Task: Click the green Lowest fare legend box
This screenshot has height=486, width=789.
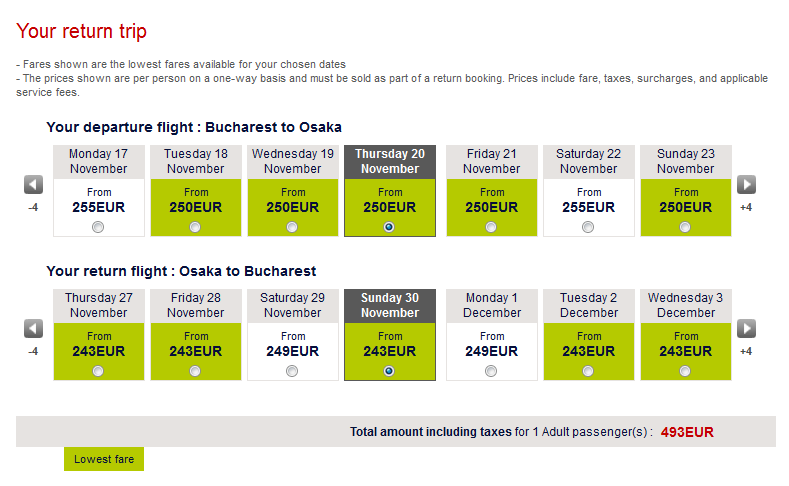Action: (x=104, y=459)
